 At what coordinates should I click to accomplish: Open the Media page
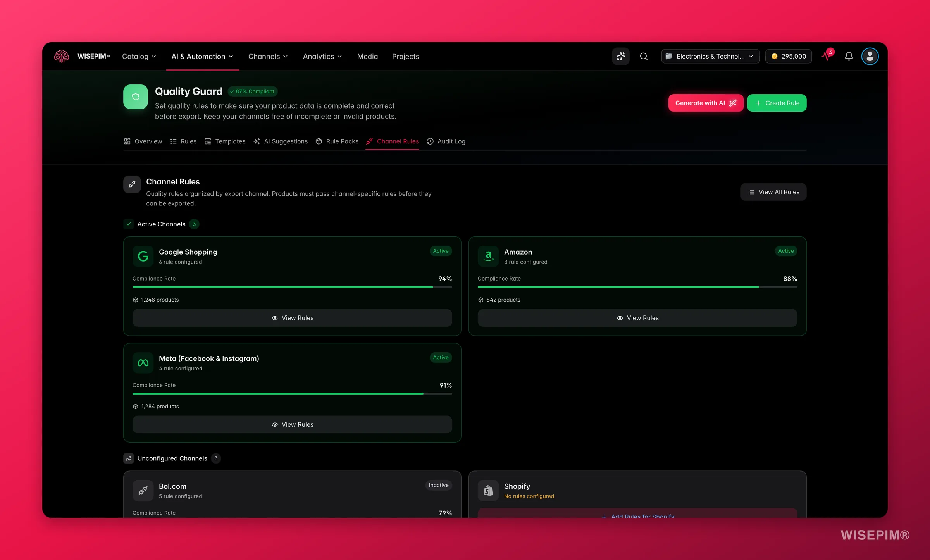367,57
